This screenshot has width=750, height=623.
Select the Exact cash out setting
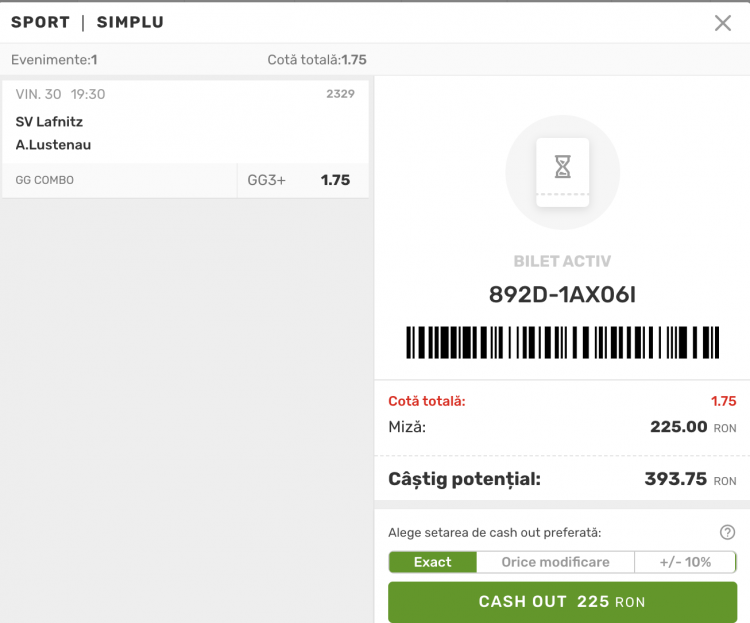[432, 562]
